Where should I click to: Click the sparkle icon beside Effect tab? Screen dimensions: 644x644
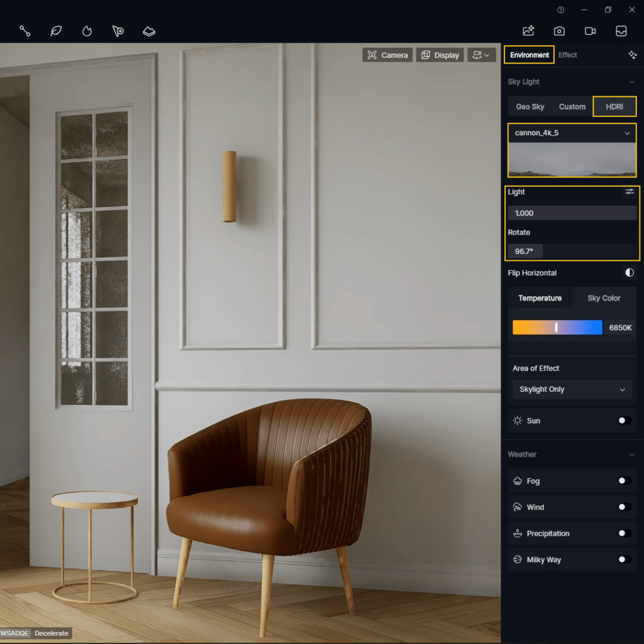click(x=632, y=55)
